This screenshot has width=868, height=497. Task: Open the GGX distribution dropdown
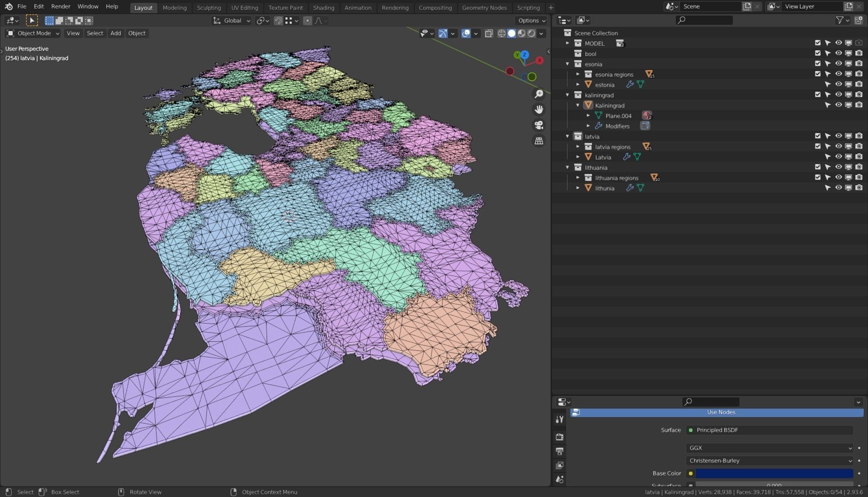point(769,448)
